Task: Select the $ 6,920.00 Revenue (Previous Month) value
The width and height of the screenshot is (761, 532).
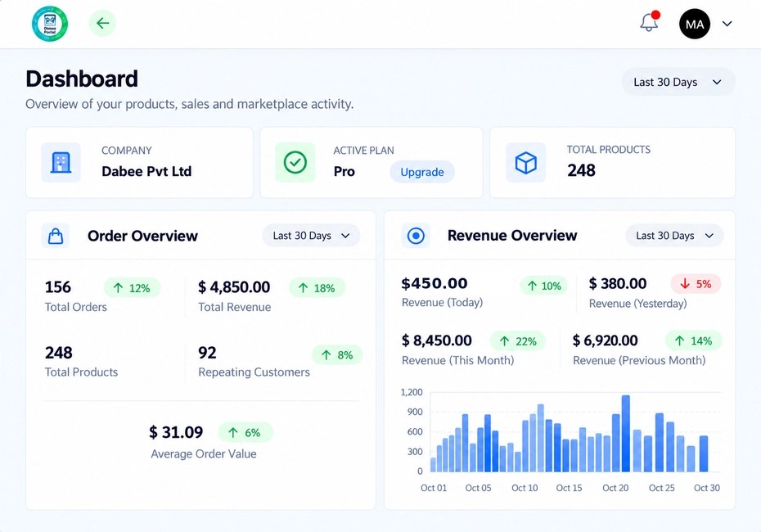Action: point(605,340)
